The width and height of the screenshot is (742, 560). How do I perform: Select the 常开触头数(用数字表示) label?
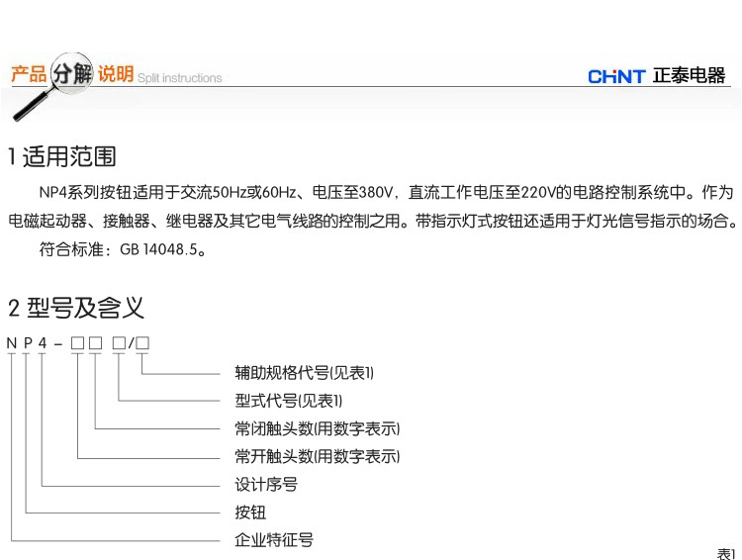pyautogui.click(x=317, y=456)
